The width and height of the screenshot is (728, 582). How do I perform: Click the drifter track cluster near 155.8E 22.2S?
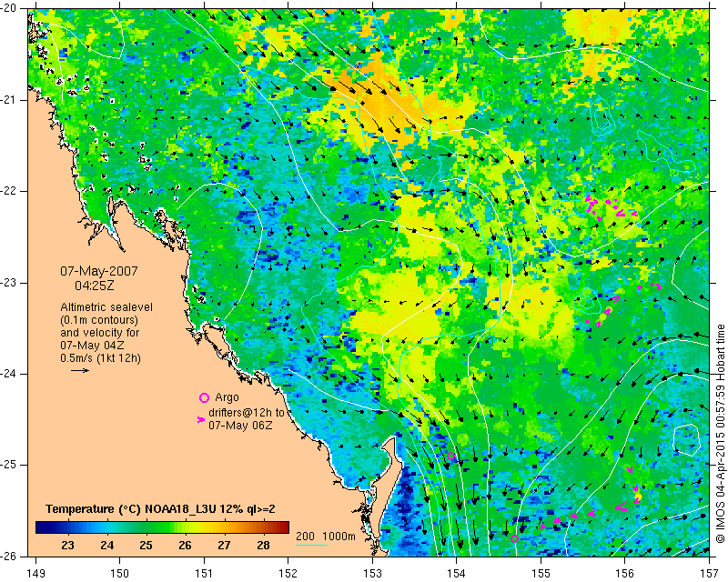[x=610, y=207]
